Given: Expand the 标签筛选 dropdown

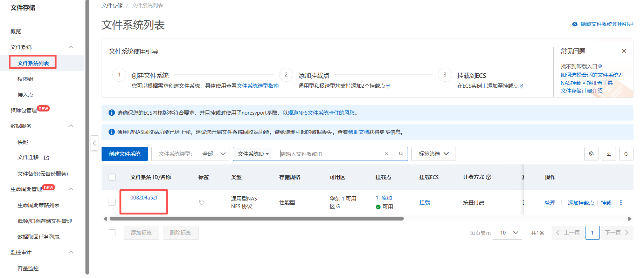Looking at the screenshot, I should point(434,154).
